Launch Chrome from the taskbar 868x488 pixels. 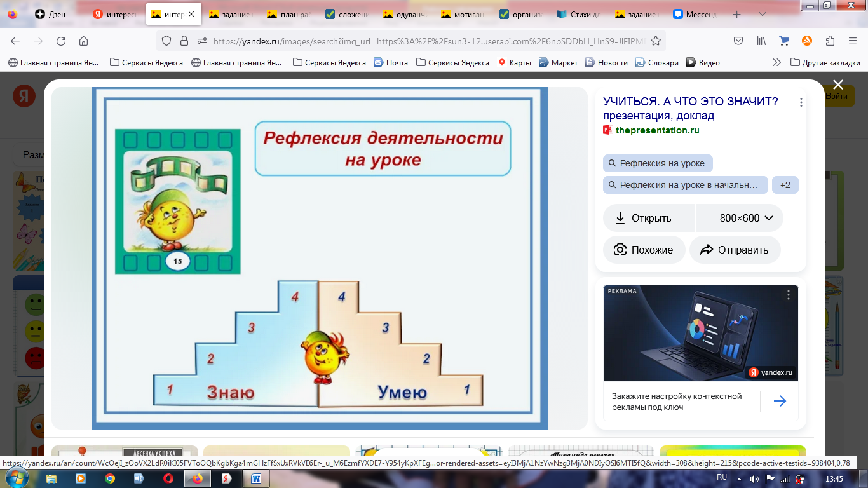(x=110, y=478)
